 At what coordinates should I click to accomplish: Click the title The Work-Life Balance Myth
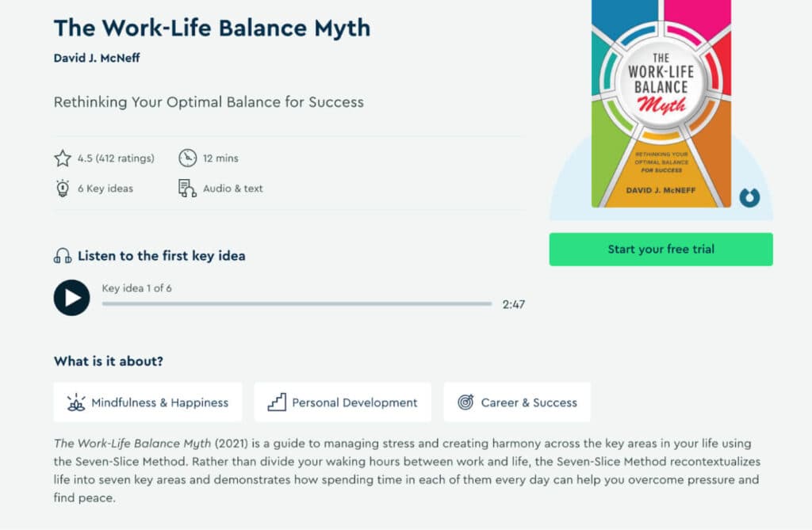coord(211,28)
